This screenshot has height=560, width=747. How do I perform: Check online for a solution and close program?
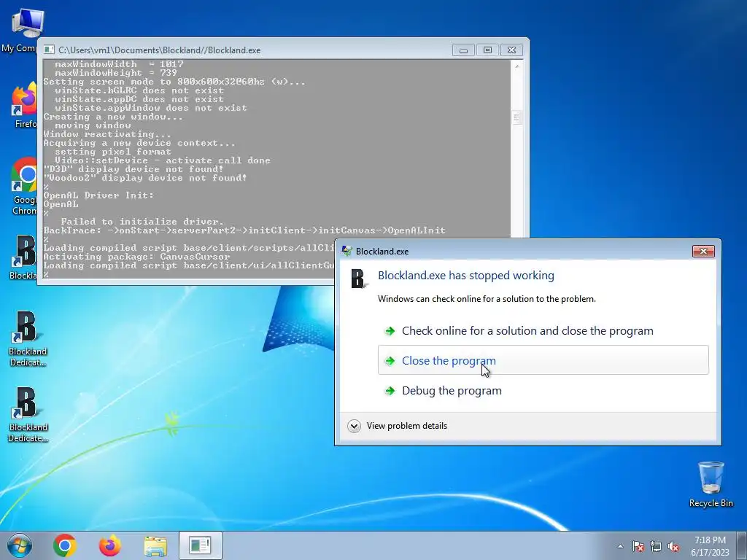[x=543, y=330]
